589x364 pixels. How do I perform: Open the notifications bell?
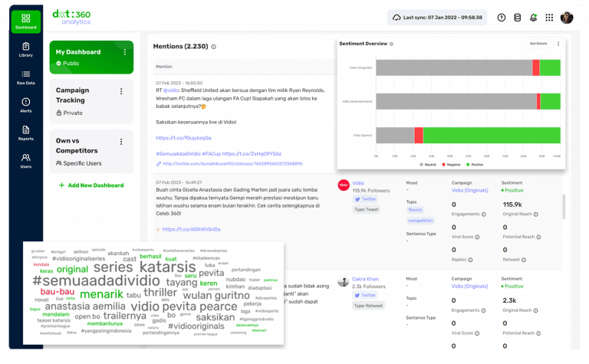point(534,18)
